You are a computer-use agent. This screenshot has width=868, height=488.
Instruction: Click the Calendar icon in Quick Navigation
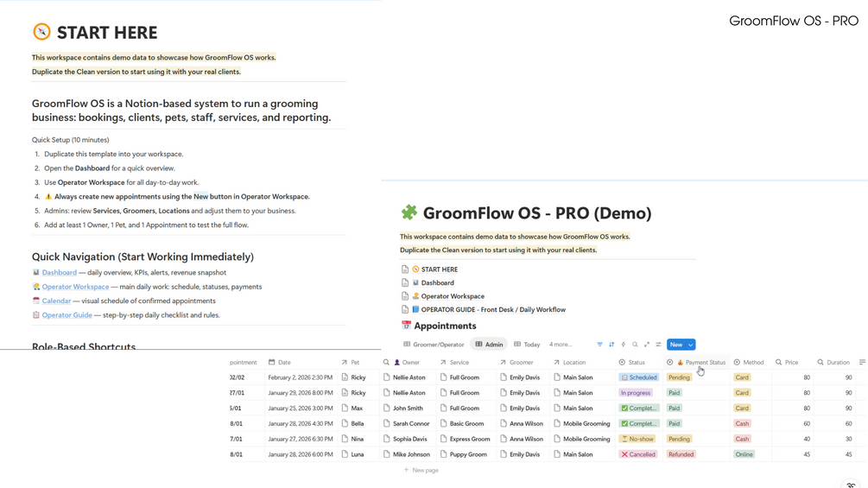click(x=36, y=301)
